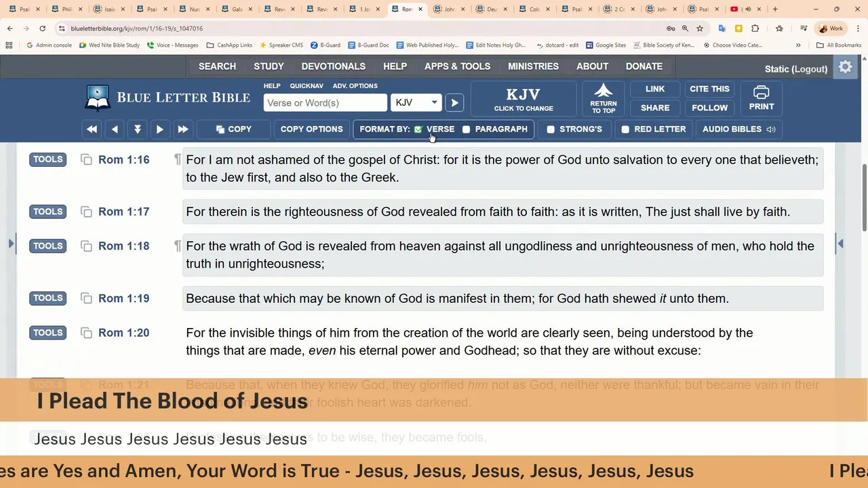Image resolution: width=868 pixels, height=488 pixels.
Task: Enable Red Letter checkbox
Action: pyautogui.click(x=625, y=129)
